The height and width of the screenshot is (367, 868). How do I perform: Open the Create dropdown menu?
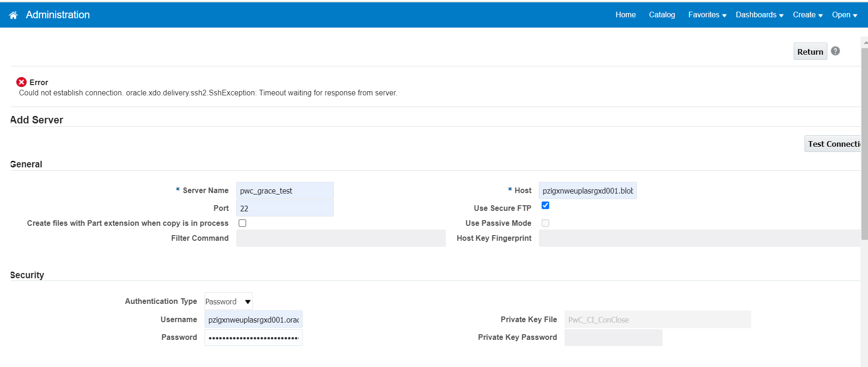pyautogui.click(x=807, y=15)
